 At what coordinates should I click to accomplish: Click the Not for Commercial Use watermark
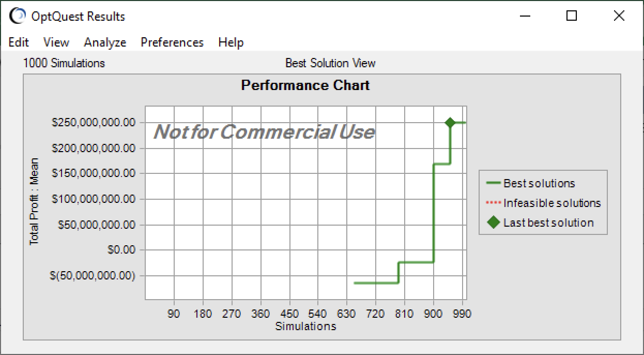point(264,132)
